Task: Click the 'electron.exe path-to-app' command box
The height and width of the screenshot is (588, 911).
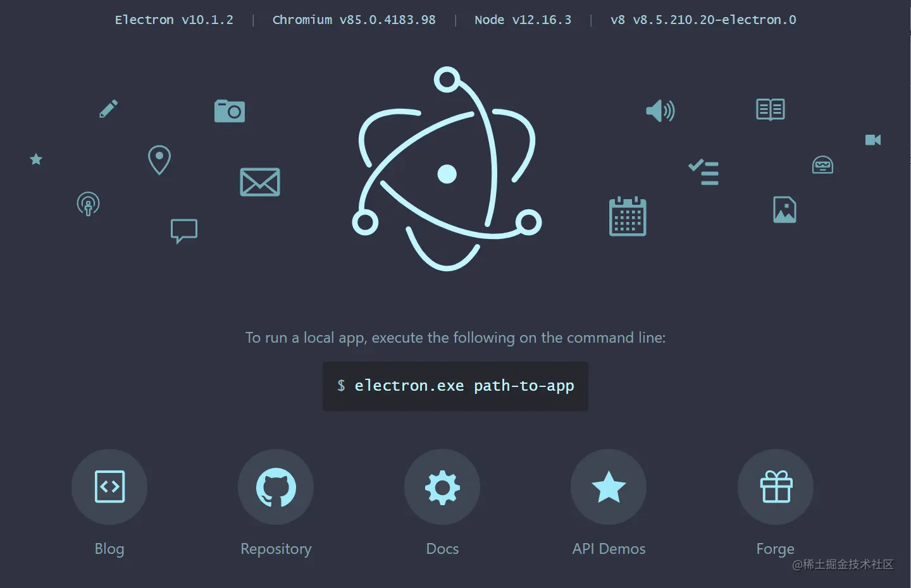Action: pyautogui.click(x=455, y=386)
